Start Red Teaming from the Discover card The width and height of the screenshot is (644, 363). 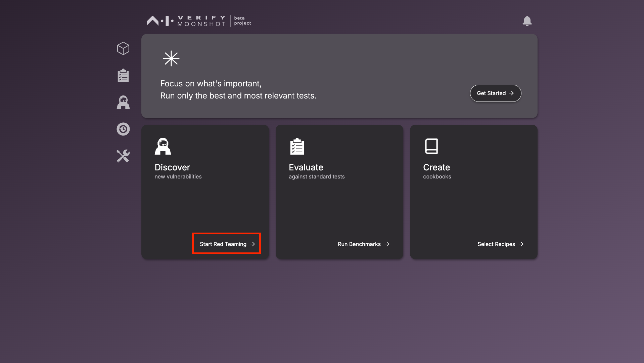(x=227, y=244)
